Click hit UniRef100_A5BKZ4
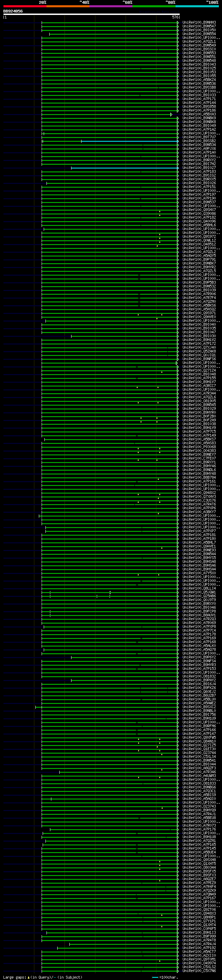The height and width of the screenshot is (980, 222). tap(199, 80)
